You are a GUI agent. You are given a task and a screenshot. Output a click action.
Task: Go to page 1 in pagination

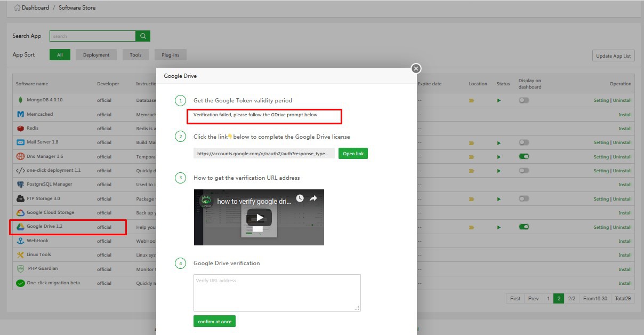point(548,299)
